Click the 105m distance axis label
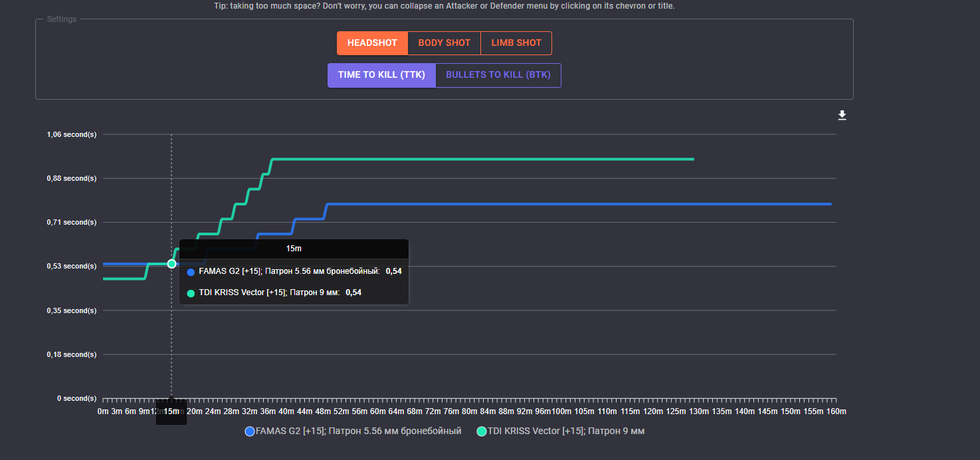980x460 pixels. 584,411
